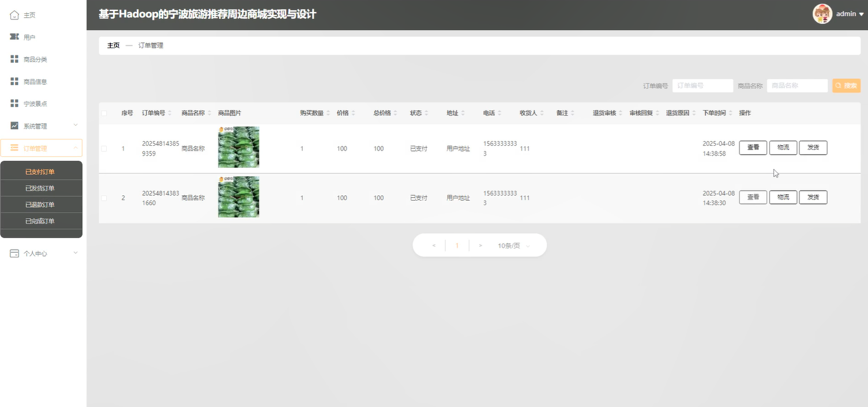
Task: Check the checkbox for order row 1
Action: point(104,149)
